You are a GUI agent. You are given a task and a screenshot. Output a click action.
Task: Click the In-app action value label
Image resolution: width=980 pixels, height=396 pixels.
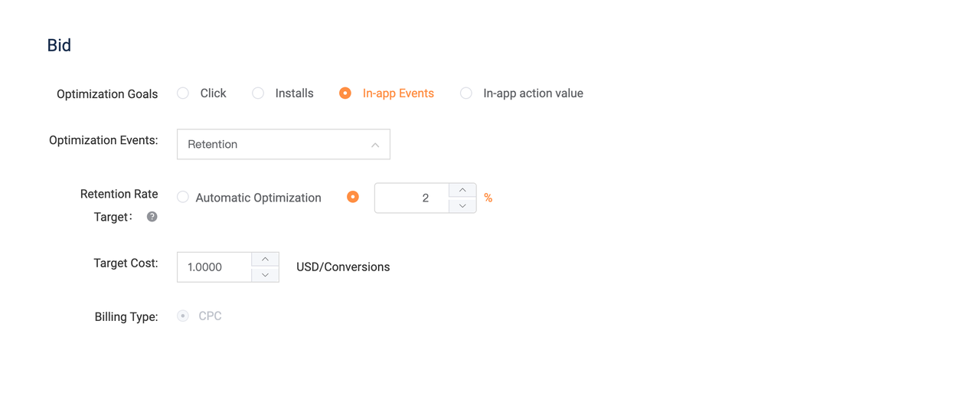pyautogui.click(x=533, y=93)
